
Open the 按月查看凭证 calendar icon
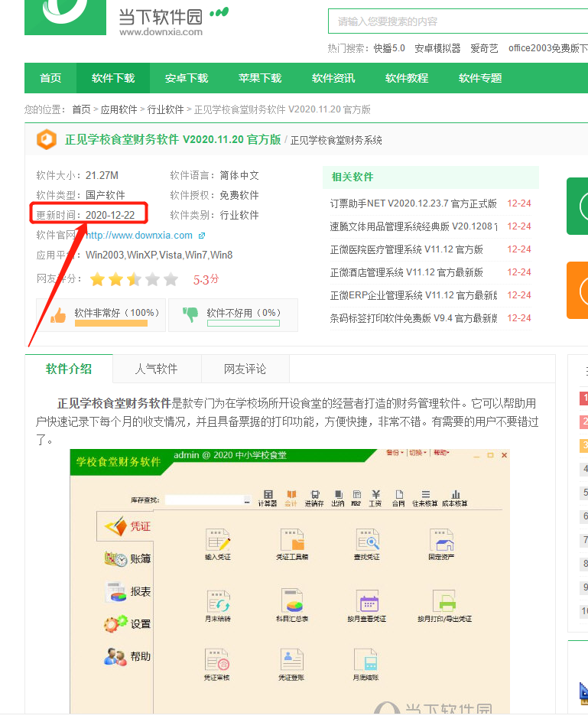(x=367, y=606)
